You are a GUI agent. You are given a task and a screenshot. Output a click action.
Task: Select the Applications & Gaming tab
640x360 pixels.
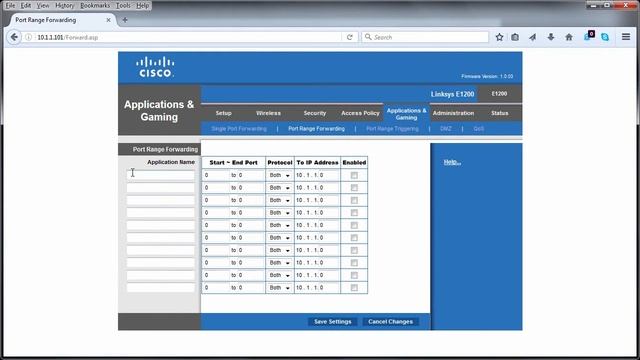(406, 114)
